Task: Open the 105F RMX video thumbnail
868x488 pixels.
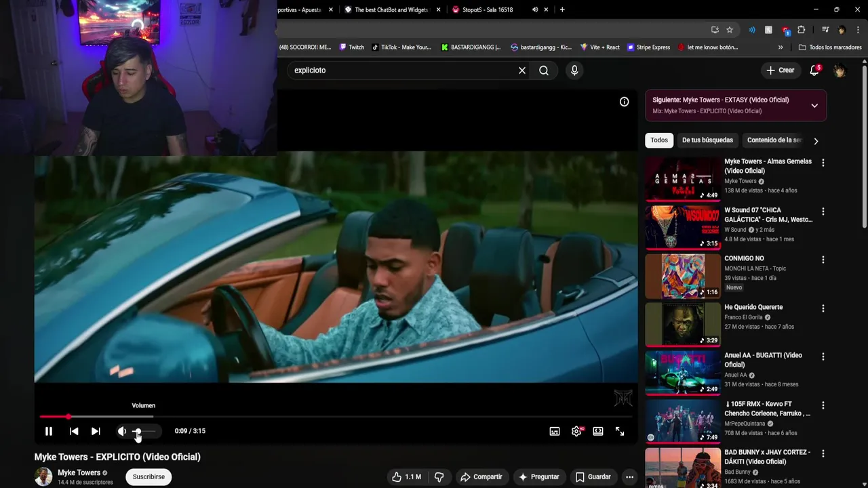Action: tap(683, 422)
